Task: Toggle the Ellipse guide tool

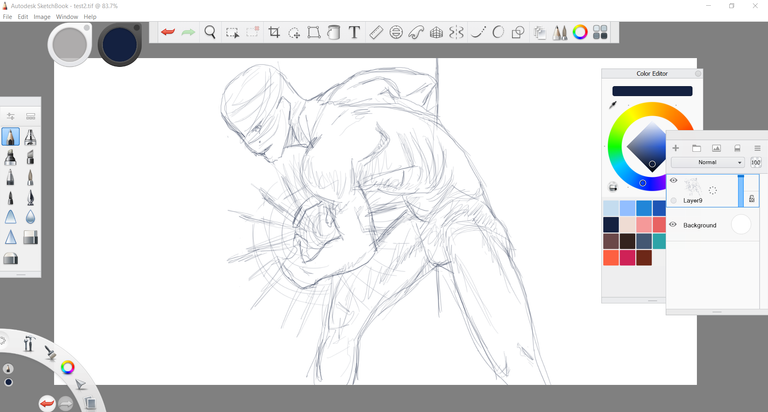Action: tap(396, 32)
